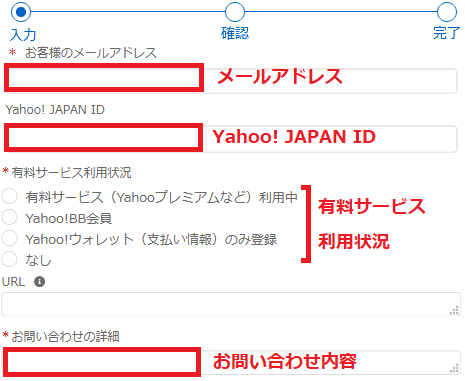
Task: Click the お問い合わせの詳細 label
Action: point(65,336)
